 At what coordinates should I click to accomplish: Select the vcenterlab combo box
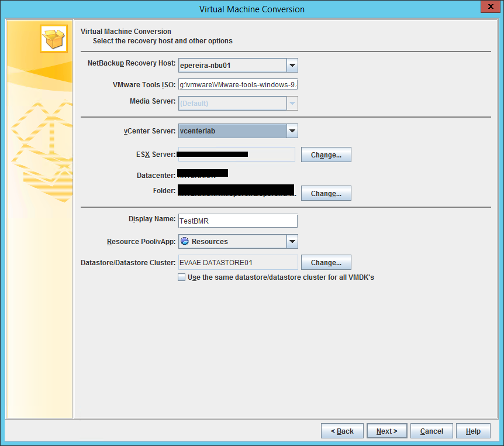click(238, 131)
